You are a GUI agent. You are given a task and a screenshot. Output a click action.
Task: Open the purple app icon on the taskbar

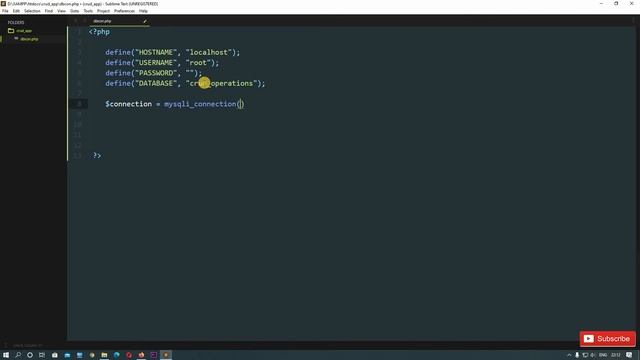click(153, 355)
